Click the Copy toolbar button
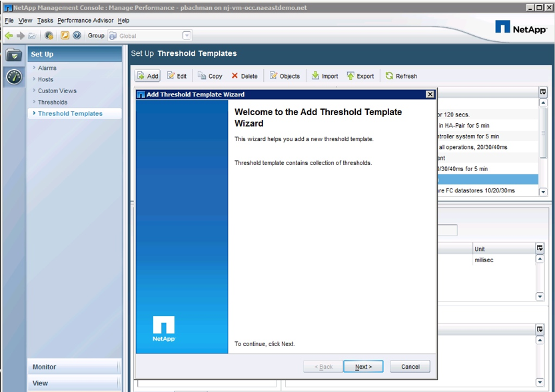 (211, 76)
